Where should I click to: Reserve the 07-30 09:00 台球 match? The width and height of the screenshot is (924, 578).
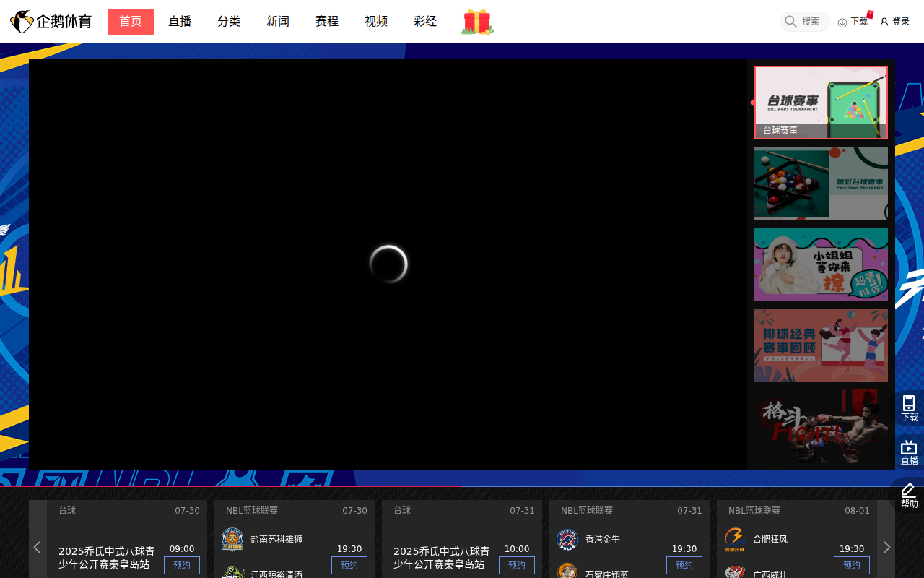point(182,565)
